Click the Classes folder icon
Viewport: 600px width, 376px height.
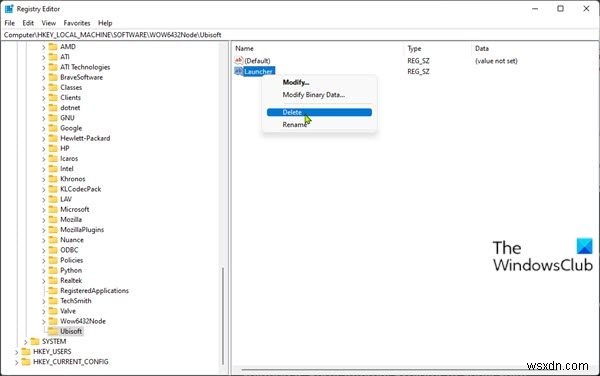click(x=53, y=87)
